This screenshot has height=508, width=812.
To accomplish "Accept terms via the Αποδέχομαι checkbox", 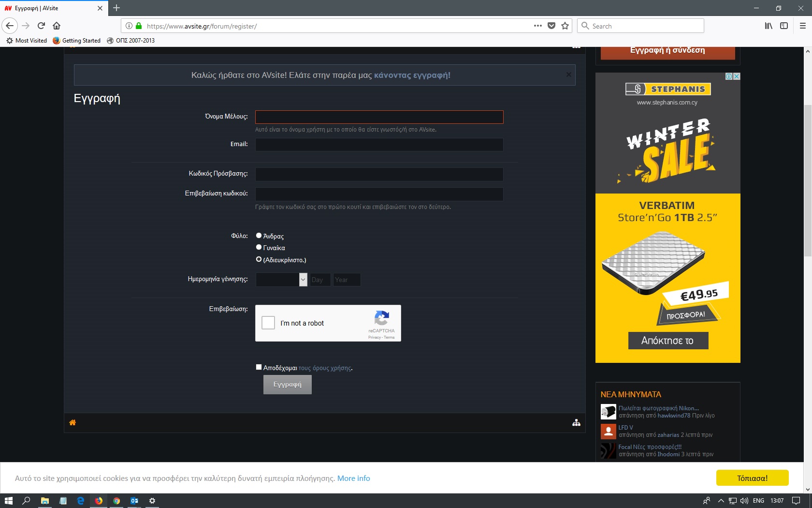I will point(259,367).
